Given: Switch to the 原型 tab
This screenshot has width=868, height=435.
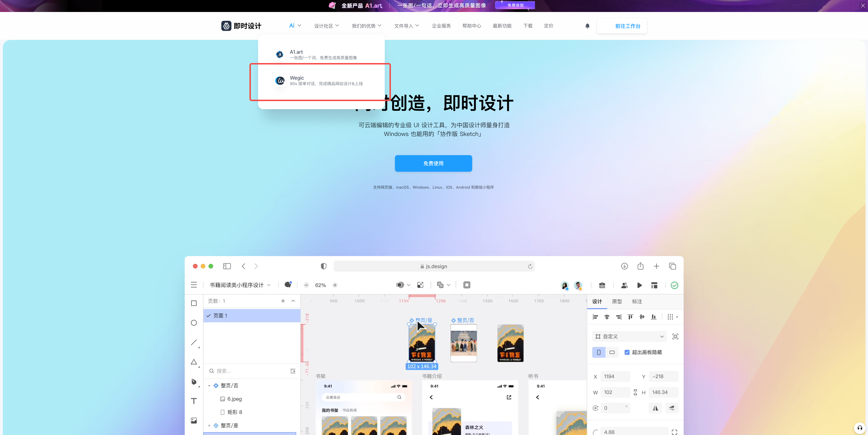Looking at the screenshot, I should (617, 302).
